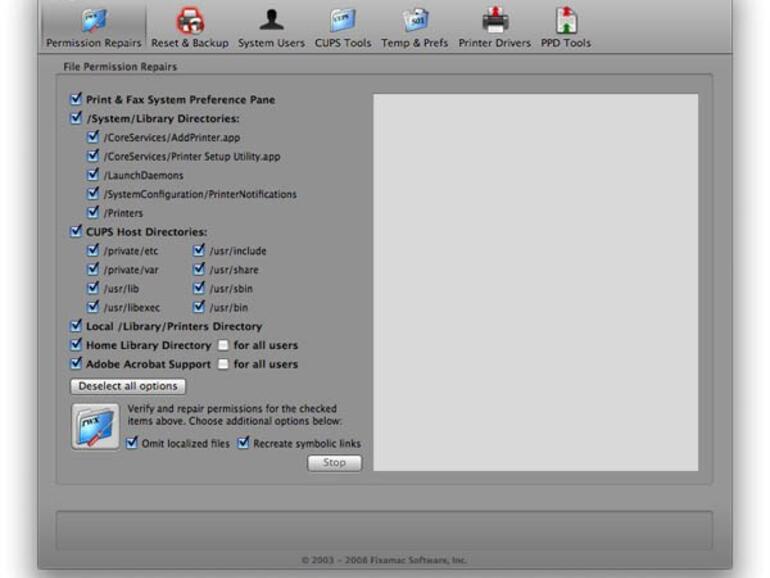Open the Permission Repairs toolbar icon

pos(94,20)
